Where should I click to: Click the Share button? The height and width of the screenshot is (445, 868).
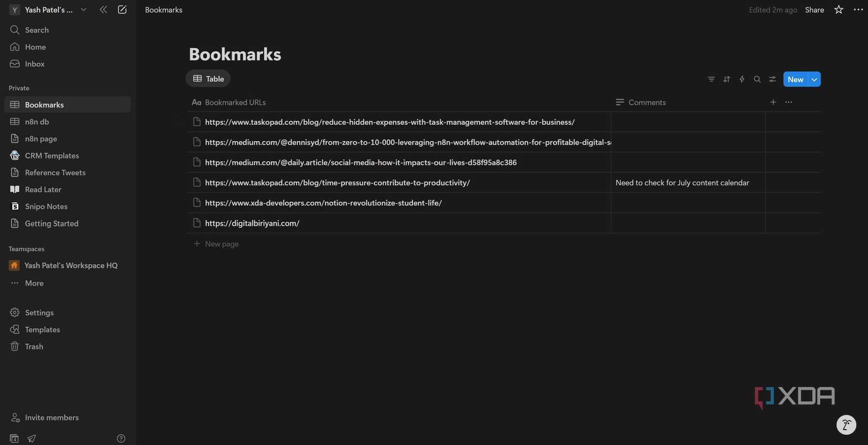click(814, 9)
